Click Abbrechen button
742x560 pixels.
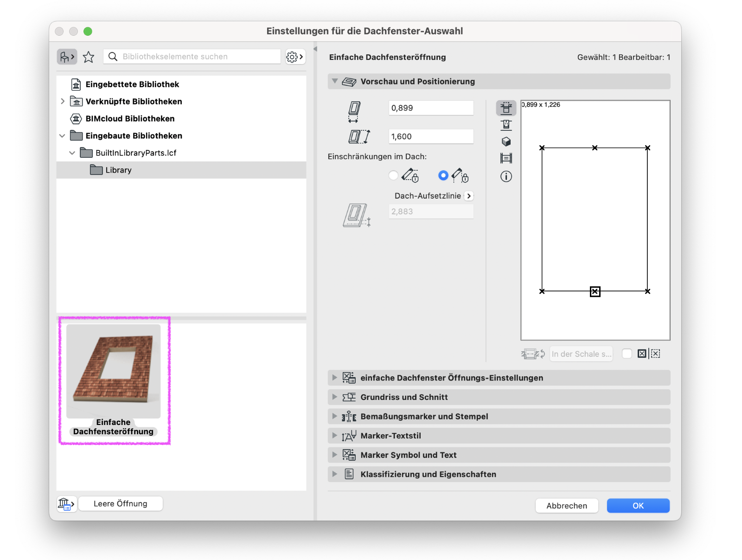[x=567, y=506]
